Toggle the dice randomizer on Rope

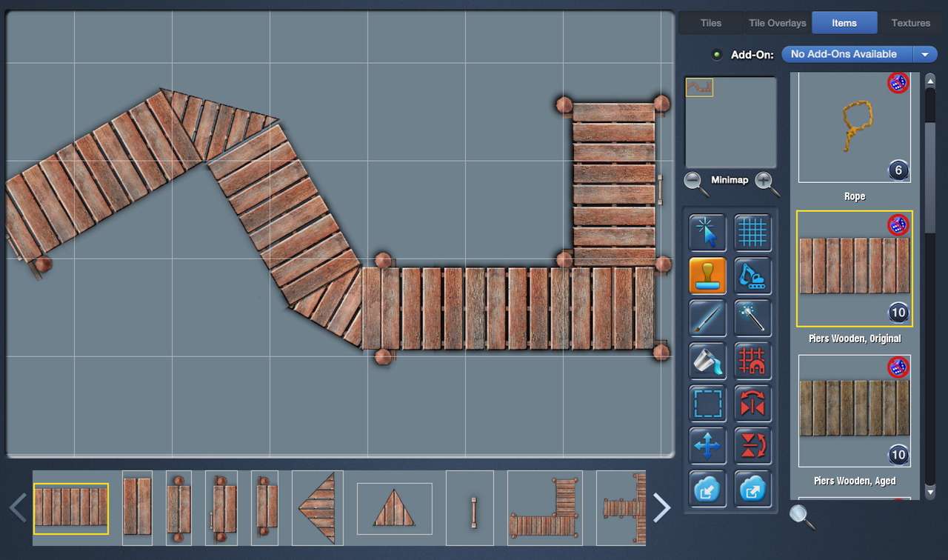(x=898, y=83)
